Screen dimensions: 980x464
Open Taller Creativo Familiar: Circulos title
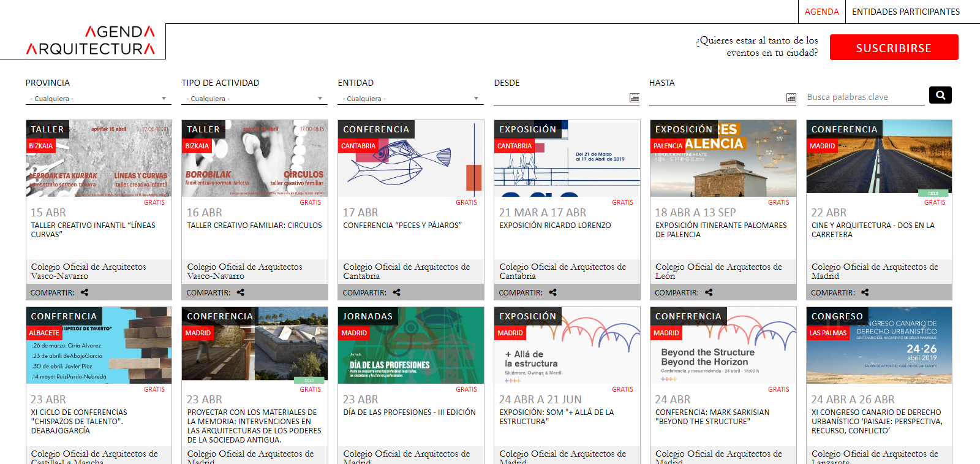pos(254,226)
